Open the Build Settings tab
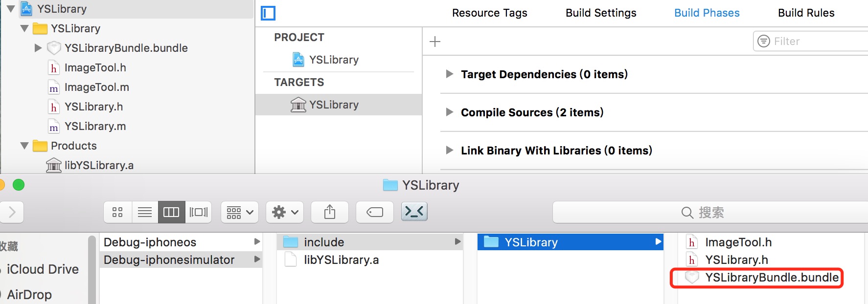This screenshot has width=868, height=304. (601, 13)
